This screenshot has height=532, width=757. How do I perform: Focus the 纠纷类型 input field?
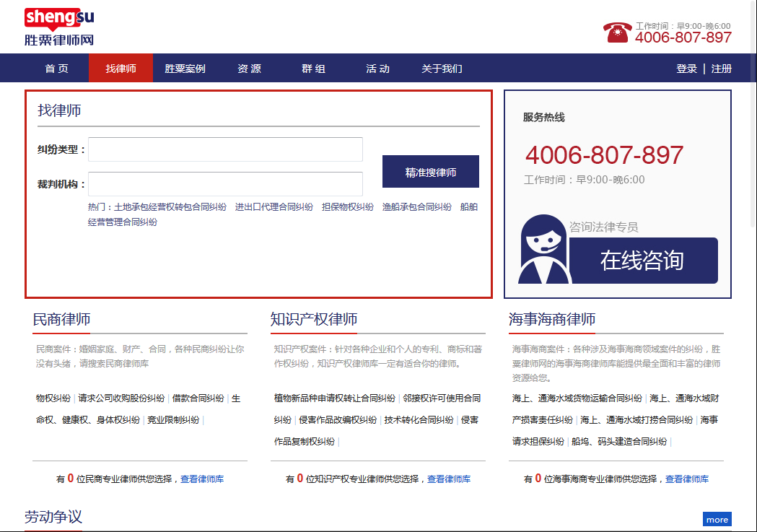click(225, 149)
